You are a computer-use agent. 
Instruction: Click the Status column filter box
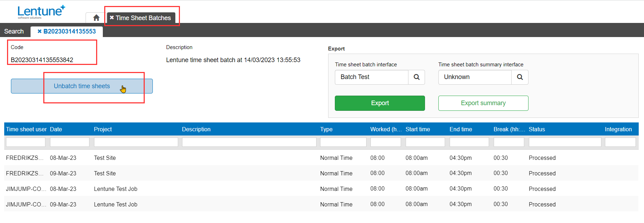pos(565,142)
